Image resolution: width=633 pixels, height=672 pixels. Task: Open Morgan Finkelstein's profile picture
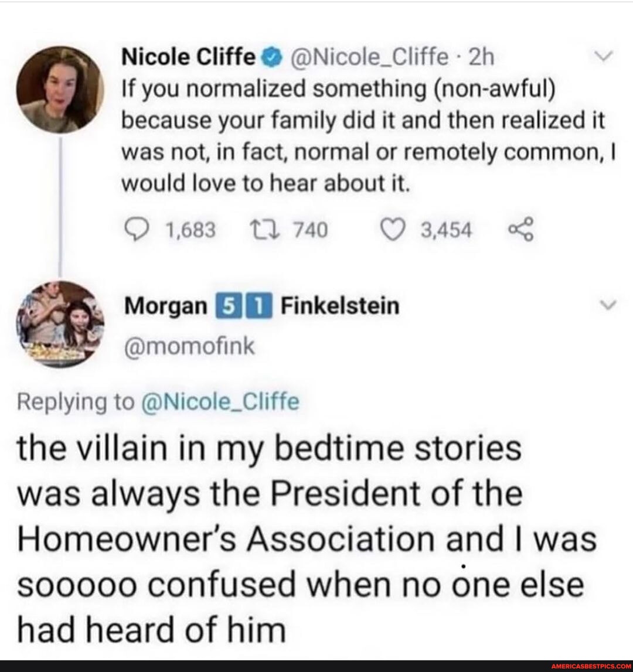point(60,324)
